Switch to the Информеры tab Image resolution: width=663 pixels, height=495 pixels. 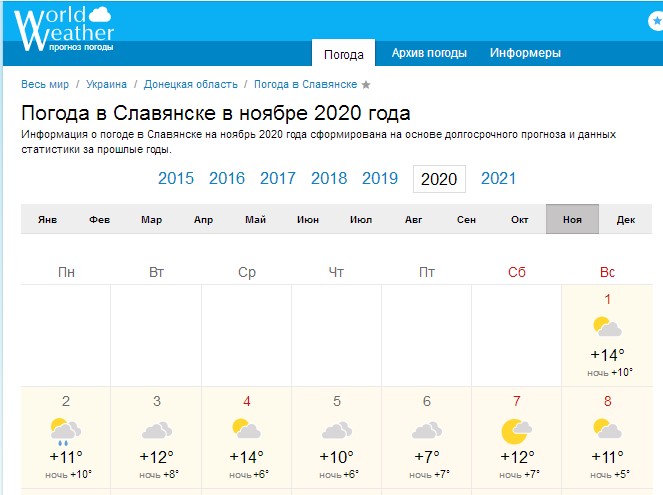pyautogui.click(x=525, y=53)
